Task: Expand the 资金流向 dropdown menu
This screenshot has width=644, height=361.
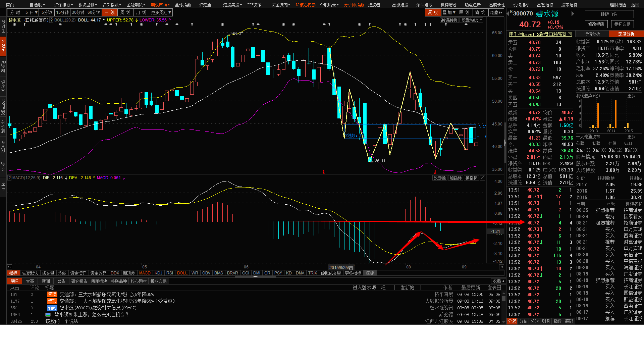Action: point(281,5)
